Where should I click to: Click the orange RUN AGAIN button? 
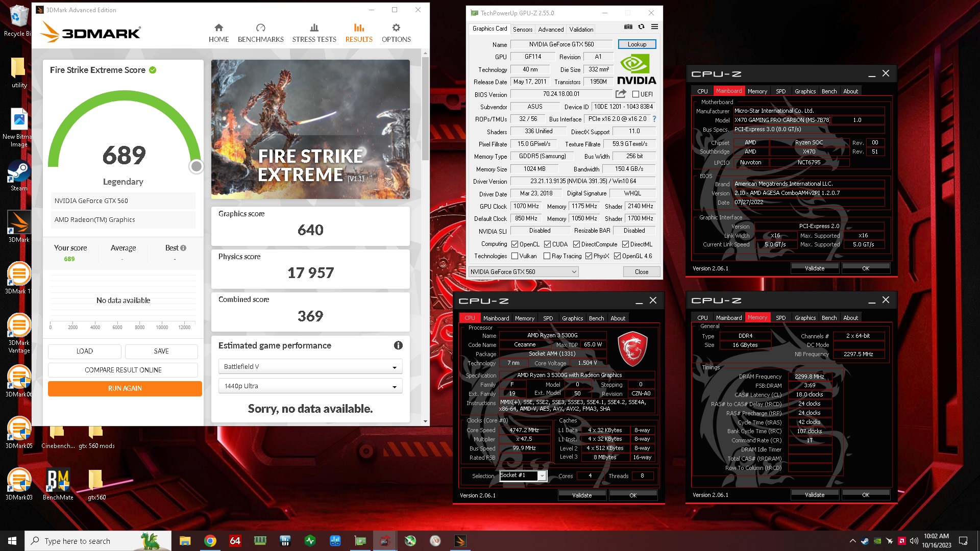click(125, 388)
